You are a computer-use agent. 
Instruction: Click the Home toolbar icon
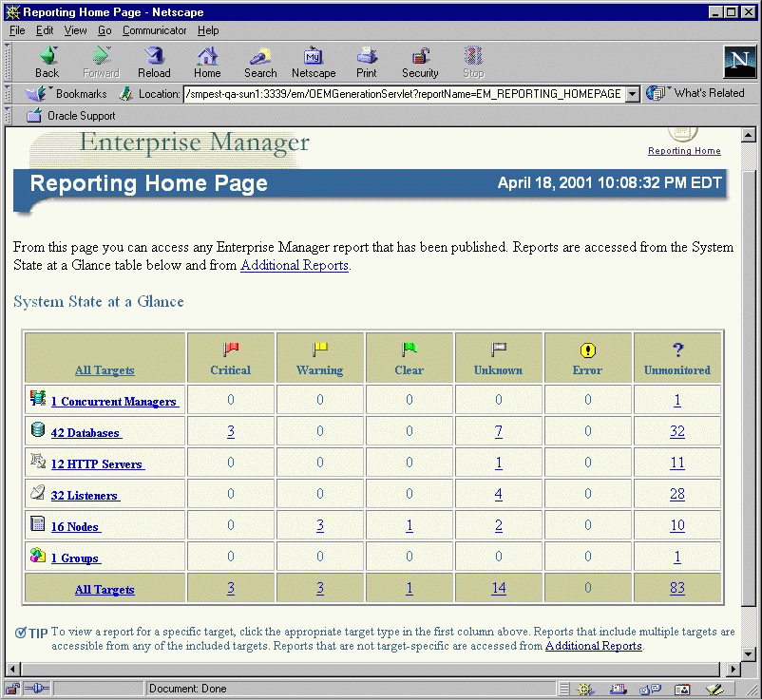click(207, 57)
